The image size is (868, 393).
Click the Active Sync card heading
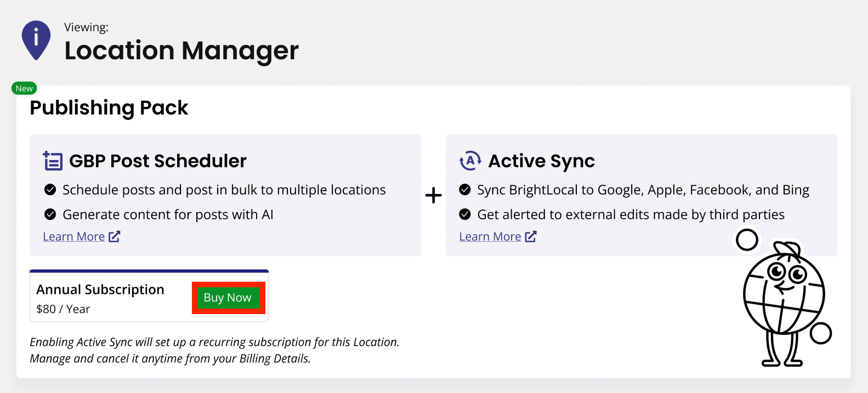tap(541, 161)
